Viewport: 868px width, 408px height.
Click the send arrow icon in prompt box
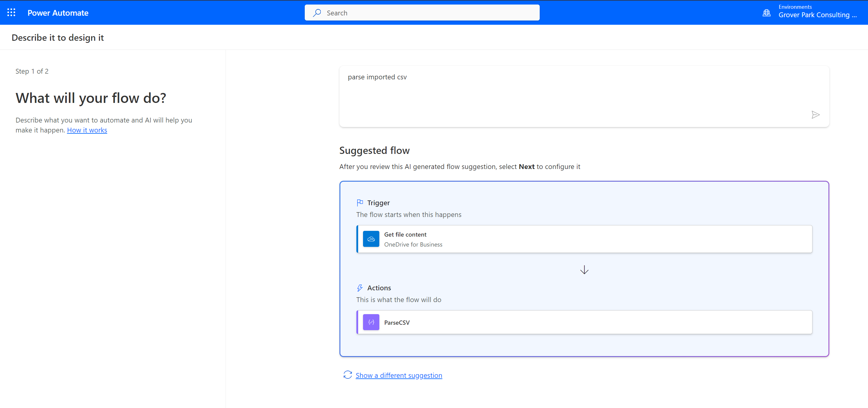pyautogui.click(x=815, y=115)
